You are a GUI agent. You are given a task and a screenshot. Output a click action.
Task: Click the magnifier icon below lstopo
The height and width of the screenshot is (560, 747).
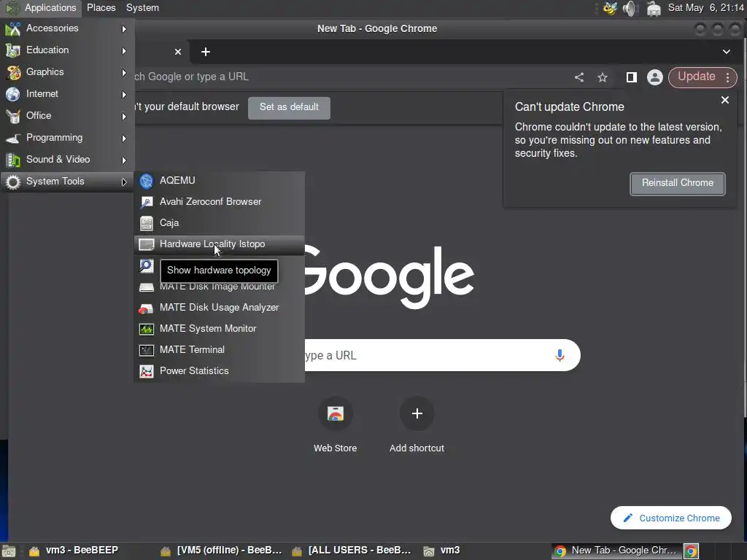pos(146,265)
